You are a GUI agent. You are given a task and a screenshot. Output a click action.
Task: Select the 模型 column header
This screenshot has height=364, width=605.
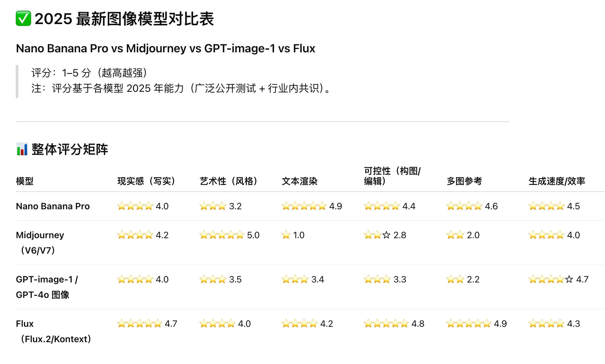25,181
